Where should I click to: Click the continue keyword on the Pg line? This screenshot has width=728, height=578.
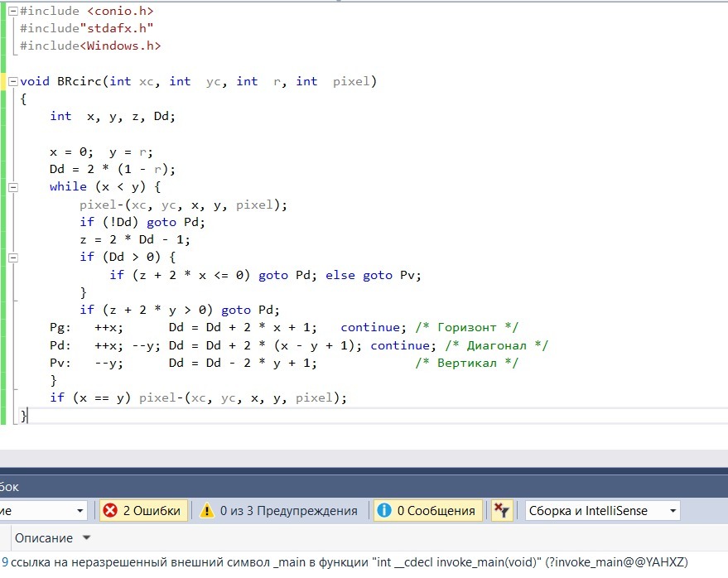click(373, 328)
